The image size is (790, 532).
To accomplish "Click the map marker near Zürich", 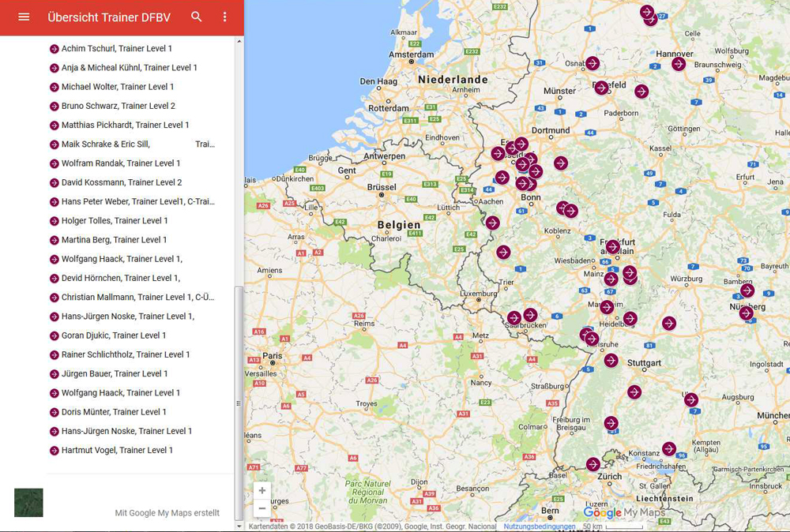I will 593,464.
